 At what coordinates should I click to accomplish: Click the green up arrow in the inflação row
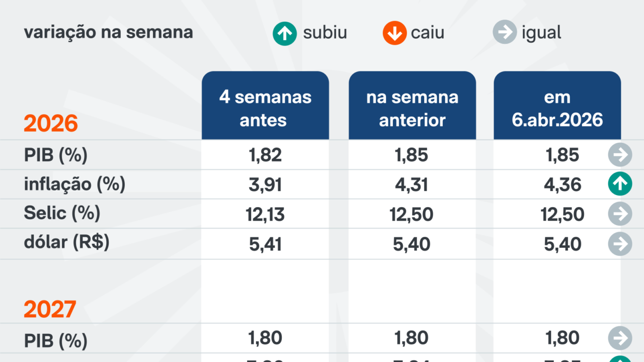point(620,185)
